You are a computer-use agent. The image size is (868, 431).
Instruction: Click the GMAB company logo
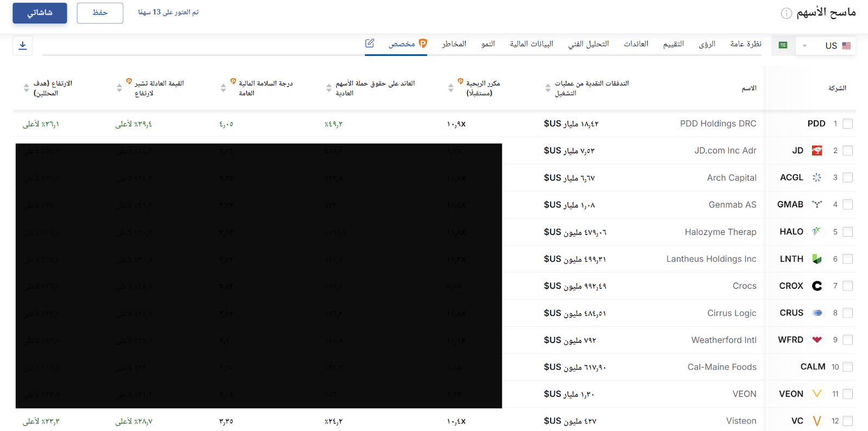coord(817,205)
